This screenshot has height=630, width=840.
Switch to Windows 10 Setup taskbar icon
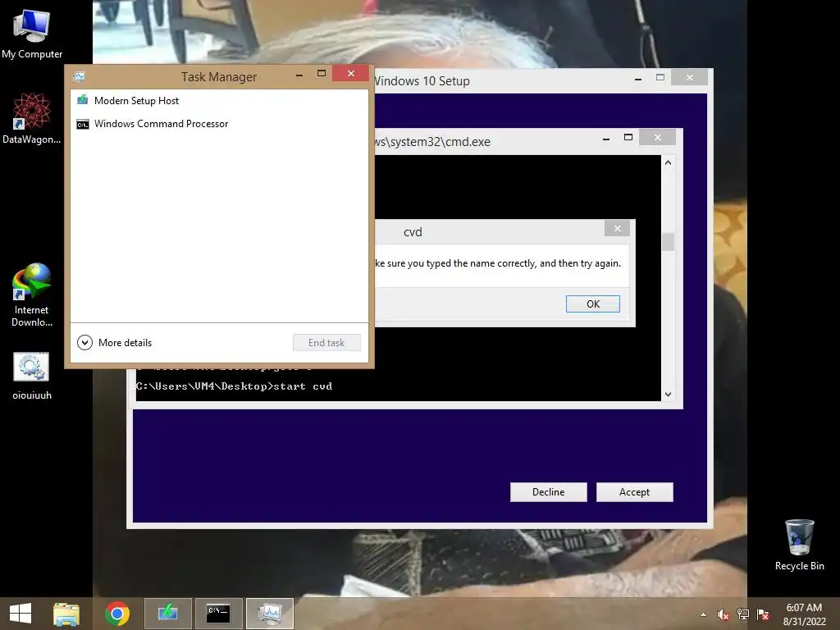(x=167, y=614)
